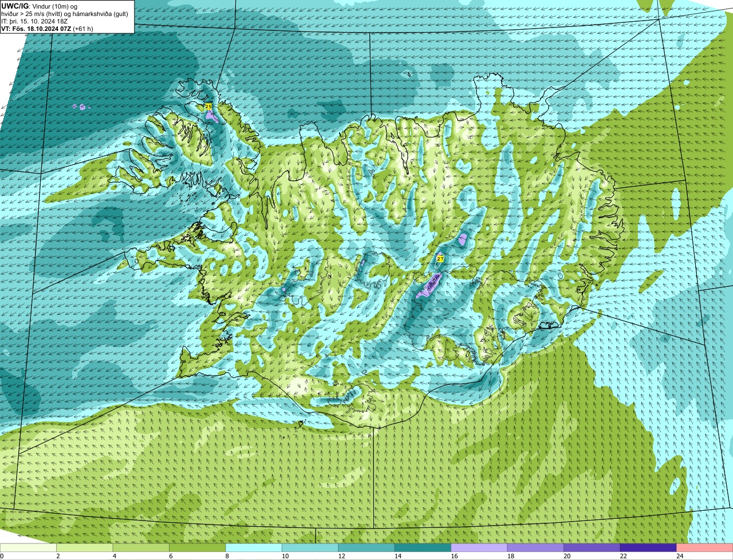Select the pink swatch above 24 m/s
The width and height of the screenshot is (733, 560).
click(705, 548)
